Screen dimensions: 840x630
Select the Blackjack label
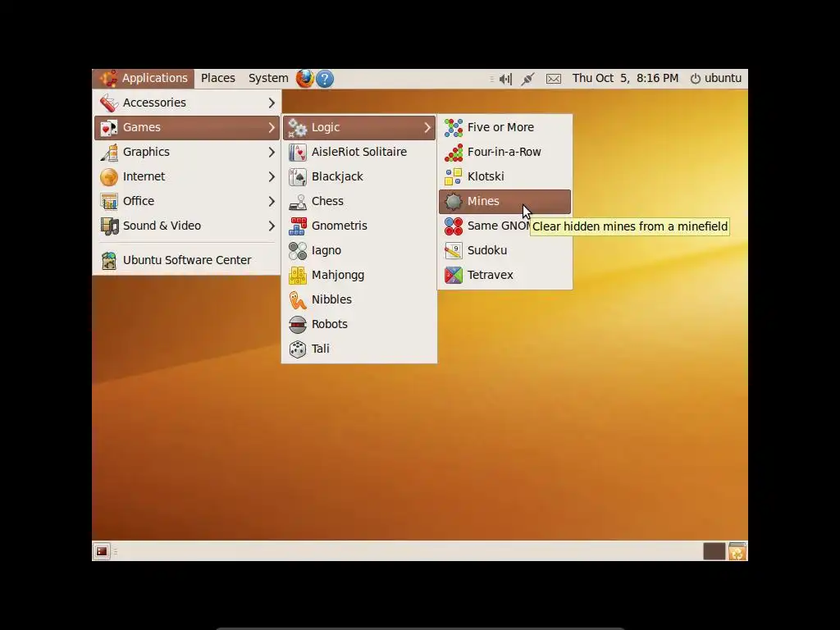click(337, 177)
